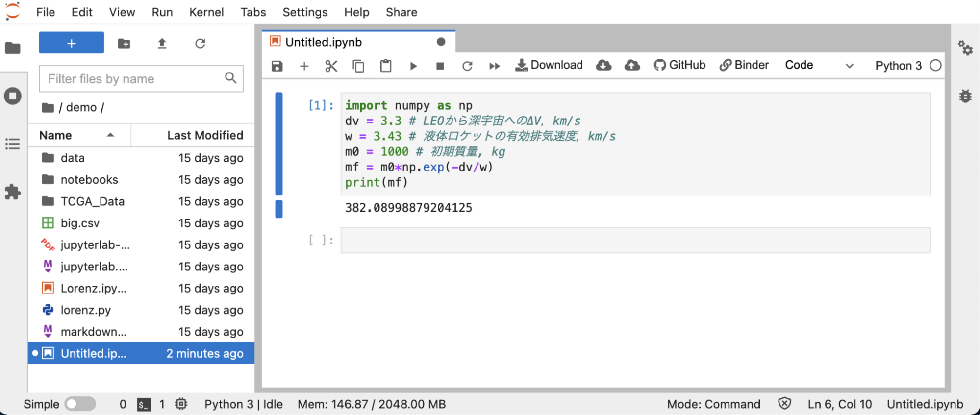980x415 pixels.
Task: Open the File menu
Action: pyautogui.click(x=46, y=12)
